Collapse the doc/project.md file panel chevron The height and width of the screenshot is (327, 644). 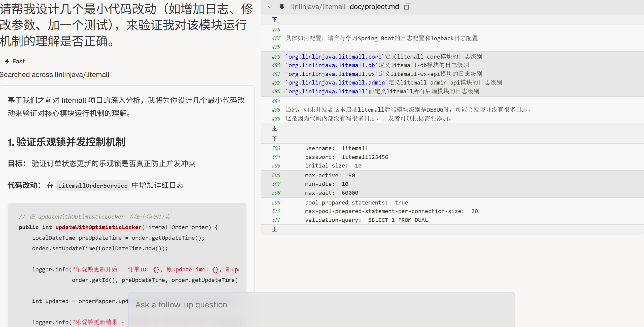click(270, 7)
